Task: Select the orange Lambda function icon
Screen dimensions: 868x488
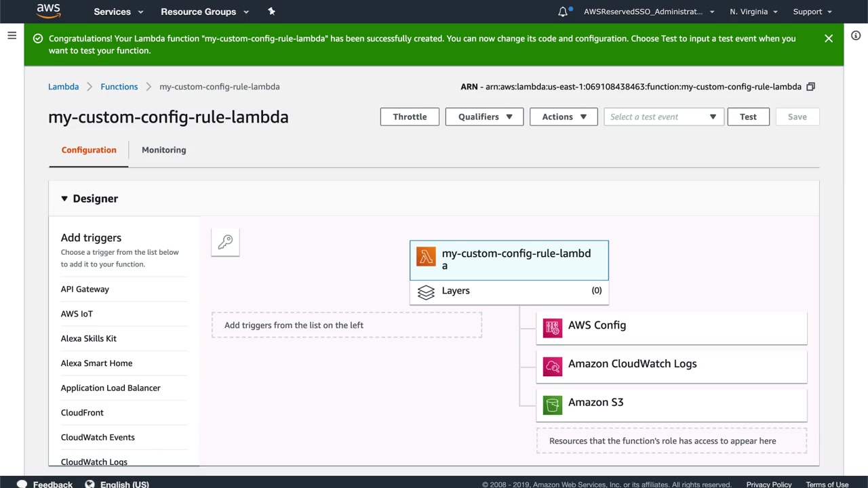Action: [426, 257]
